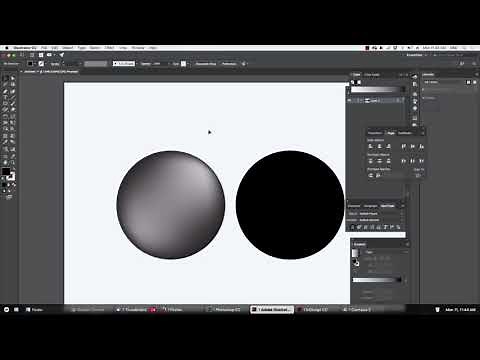The image size is (480, 360).
Task: Click Vertical Align Bottom in Align panel
Action: (421, 146)
